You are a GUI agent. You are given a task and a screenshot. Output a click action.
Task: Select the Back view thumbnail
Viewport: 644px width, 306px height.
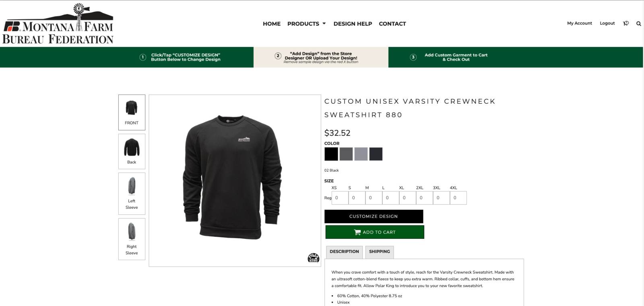tap(132, 152)
